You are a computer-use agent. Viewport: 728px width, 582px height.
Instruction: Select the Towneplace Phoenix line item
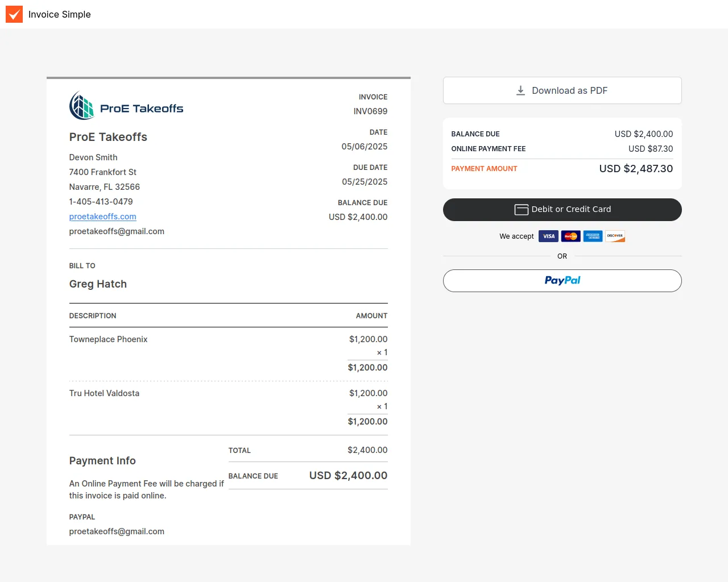coord(108,339)
